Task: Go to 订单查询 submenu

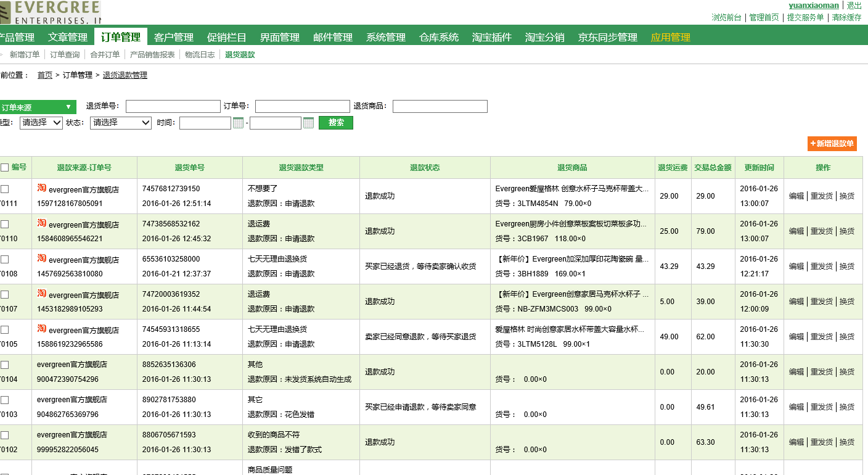Action: 65,54
